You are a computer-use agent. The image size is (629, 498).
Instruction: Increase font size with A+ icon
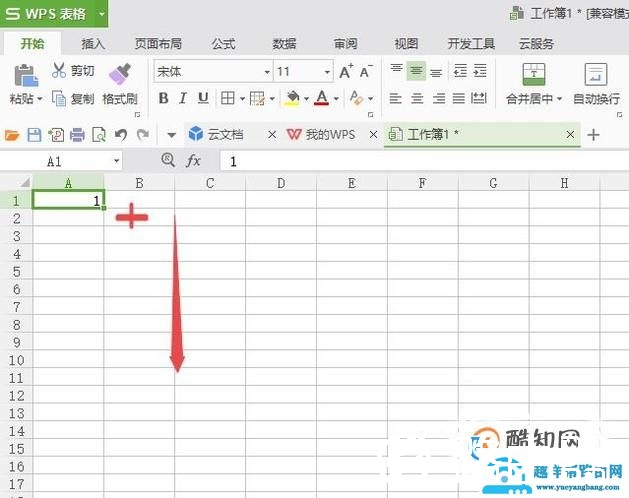pos(346,71)
